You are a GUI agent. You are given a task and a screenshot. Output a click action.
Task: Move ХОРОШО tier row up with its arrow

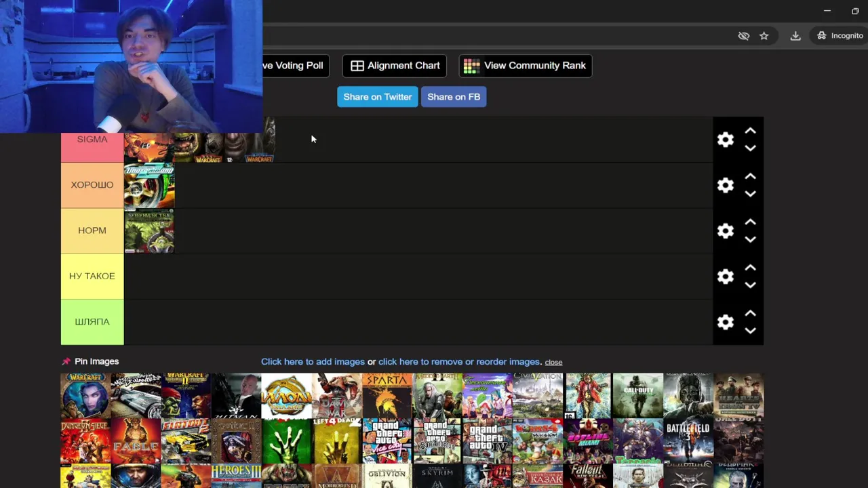(750, 176)
